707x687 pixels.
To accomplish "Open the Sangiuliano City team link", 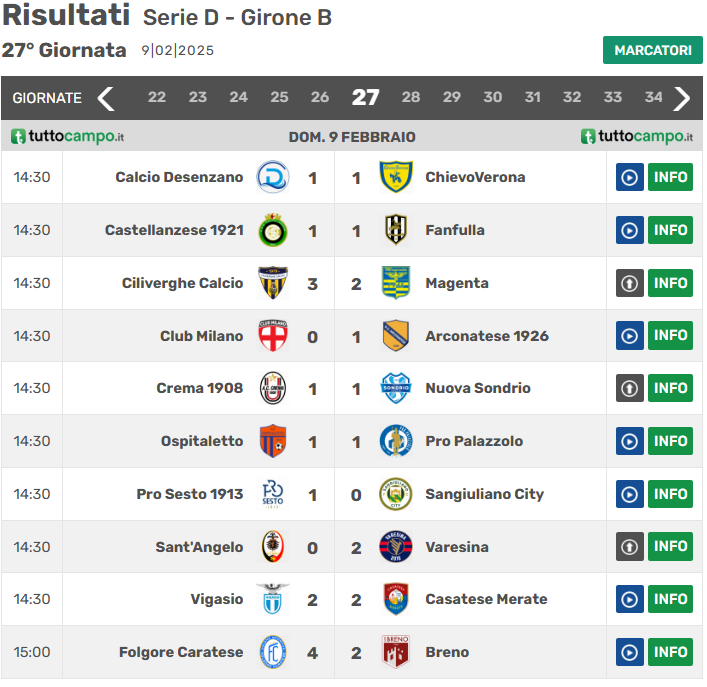I will (484, 494).
